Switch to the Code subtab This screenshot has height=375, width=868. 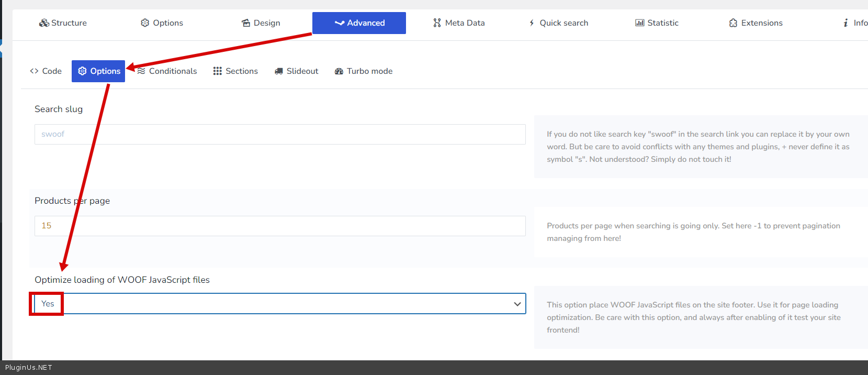[x=46, y=71]
